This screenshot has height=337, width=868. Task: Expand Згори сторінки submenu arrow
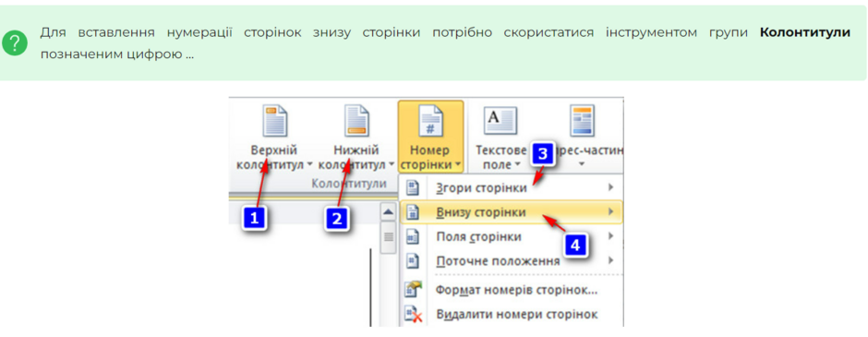point(611,187)
